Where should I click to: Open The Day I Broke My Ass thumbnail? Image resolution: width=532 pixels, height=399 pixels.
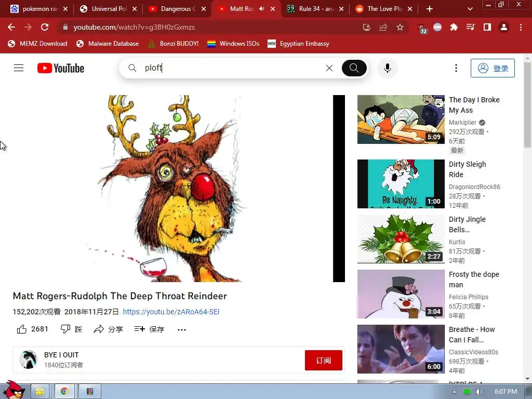point(401,119)
